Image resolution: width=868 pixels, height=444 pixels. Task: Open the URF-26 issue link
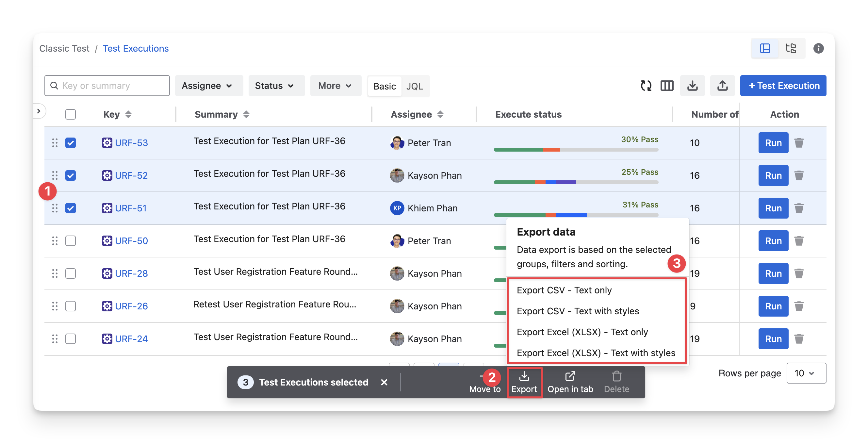[x=131, y=306]
